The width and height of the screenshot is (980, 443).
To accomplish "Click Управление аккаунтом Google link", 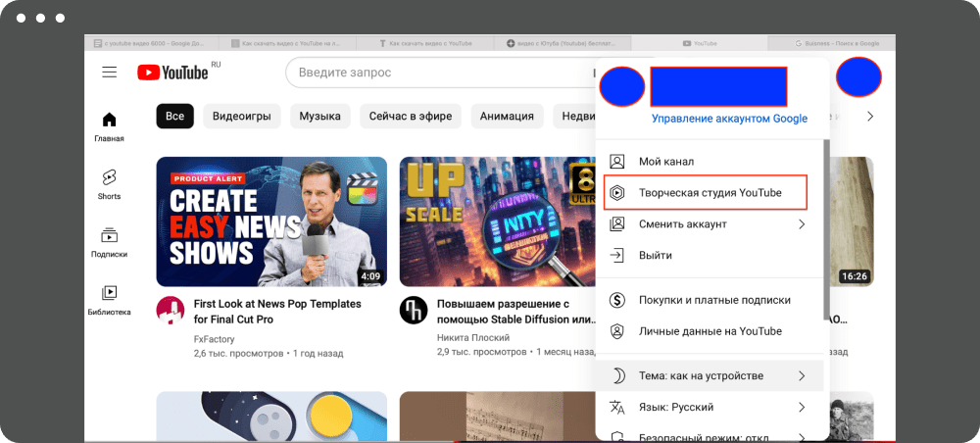I will (729, 119).
